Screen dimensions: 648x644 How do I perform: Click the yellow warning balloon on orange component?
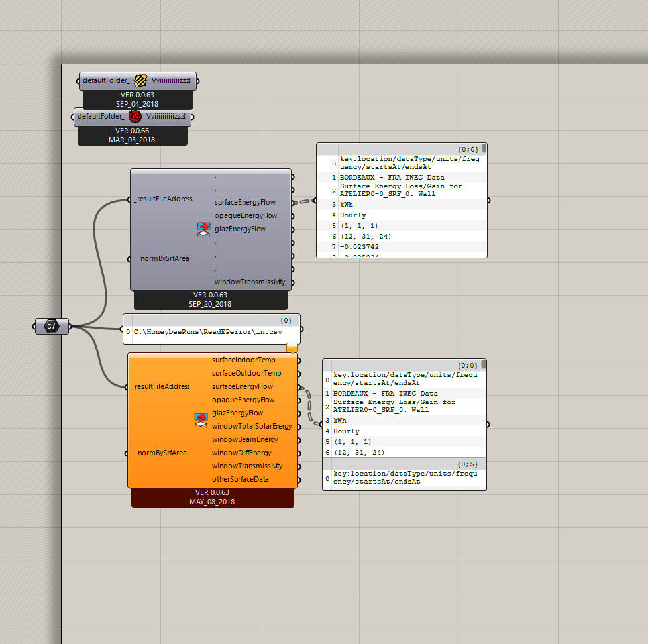pos(292,348)
